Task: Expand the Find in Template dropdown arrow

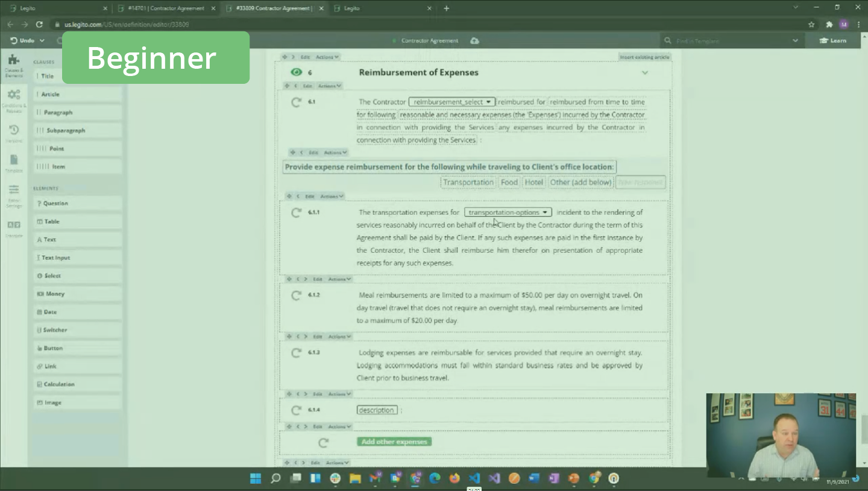Action: [x=795, y=40]
